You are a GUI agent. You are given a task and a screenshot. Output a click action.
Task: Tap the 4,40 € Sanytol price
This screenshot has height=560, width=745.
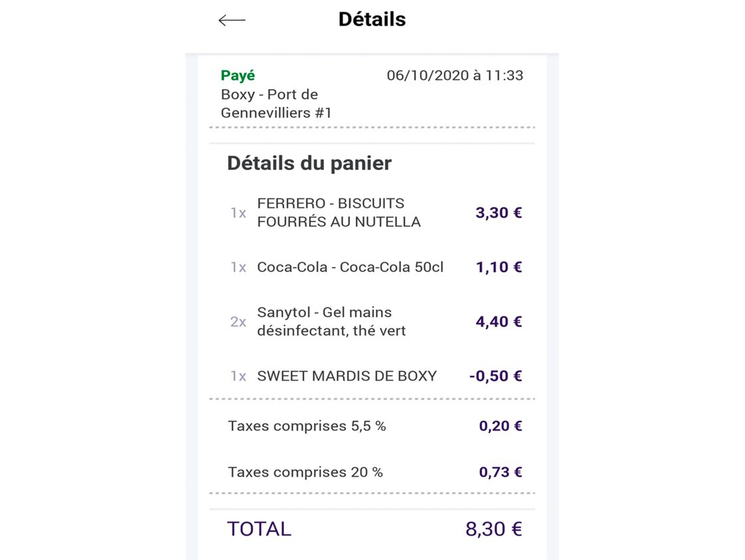499,321
